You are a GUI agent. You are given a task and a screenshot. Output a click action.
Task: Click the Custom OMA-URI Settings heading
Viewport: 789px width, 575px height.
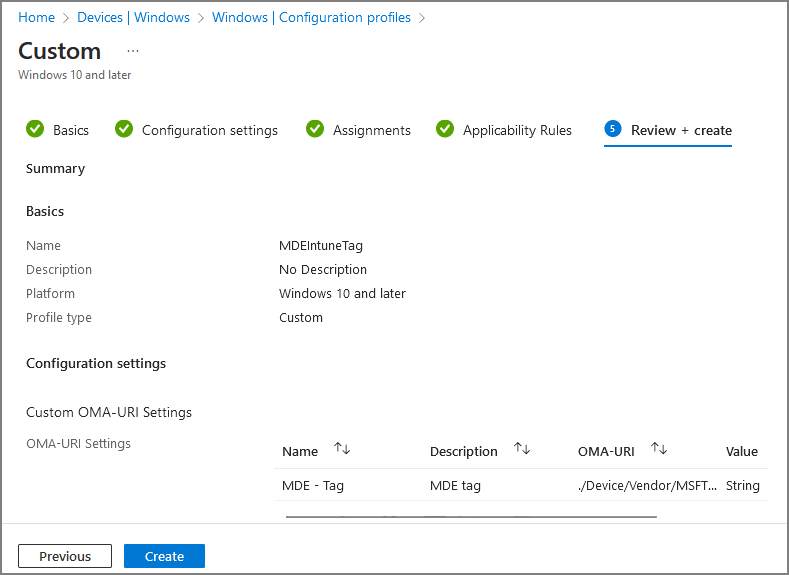(x=109, y=412)
